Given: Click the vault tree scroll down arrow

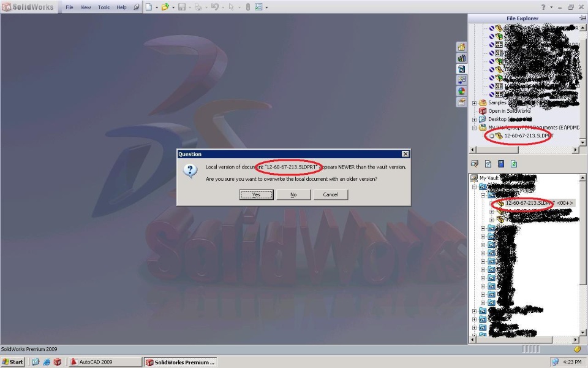Looking at the screenshot, I should [582, 332].
